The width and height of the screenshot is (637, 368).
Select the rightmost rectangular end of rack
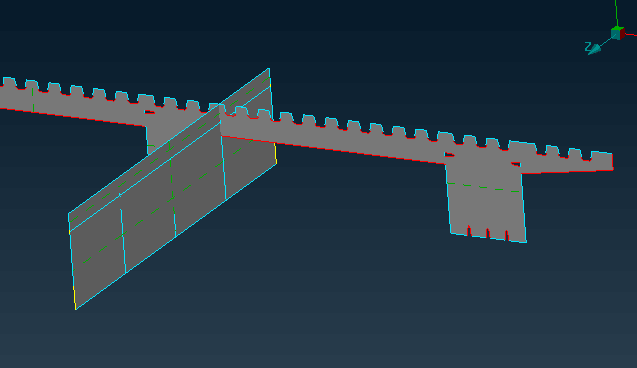click(602, 161)
